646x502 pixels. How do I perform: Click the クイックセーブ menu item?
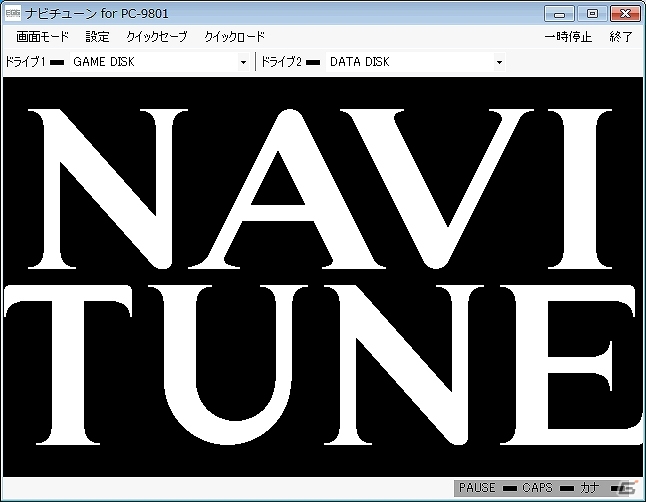point(157,37)
